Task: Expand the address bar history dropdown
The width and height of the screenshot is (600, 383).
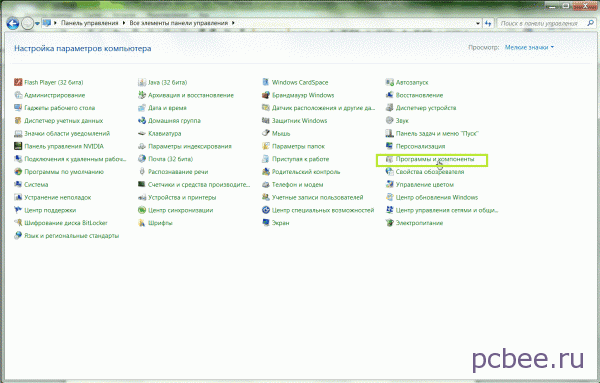Action: [478, 23]
